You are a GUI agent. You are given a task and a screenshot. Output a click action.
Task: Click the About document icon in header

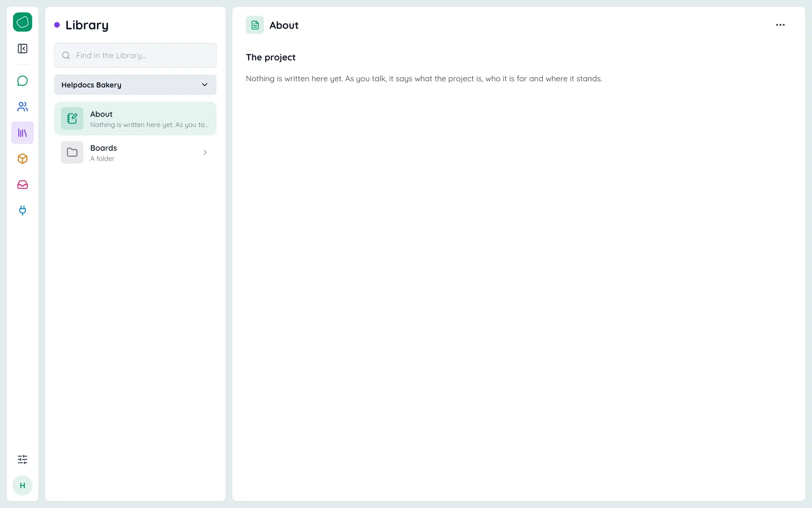coord(255,25)
